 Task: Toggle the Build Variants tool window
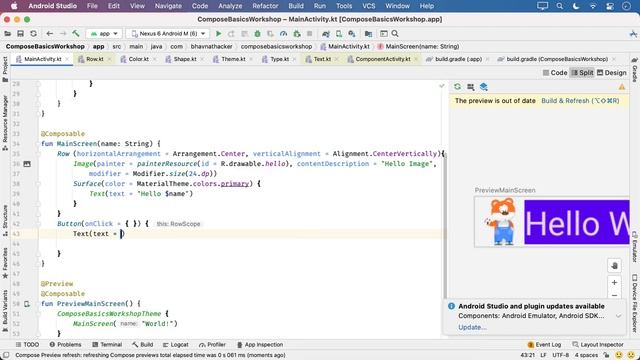pos(5,310)
